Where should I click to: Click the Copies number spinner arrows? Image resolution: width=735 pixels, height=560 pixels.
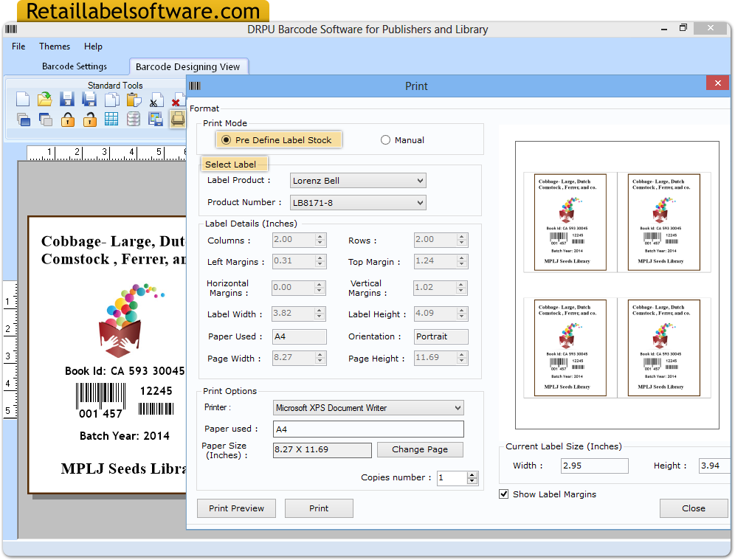[472, 477]
